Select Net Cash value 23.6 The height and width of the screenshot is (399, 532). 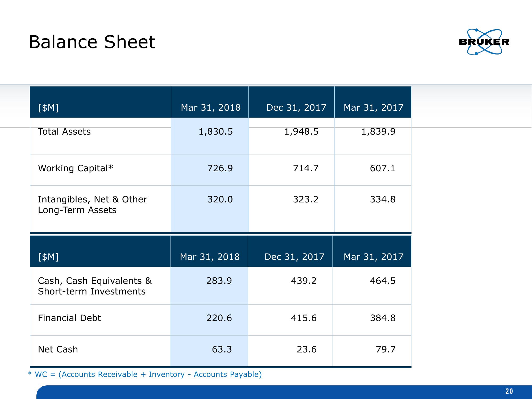tap(307, 350)
